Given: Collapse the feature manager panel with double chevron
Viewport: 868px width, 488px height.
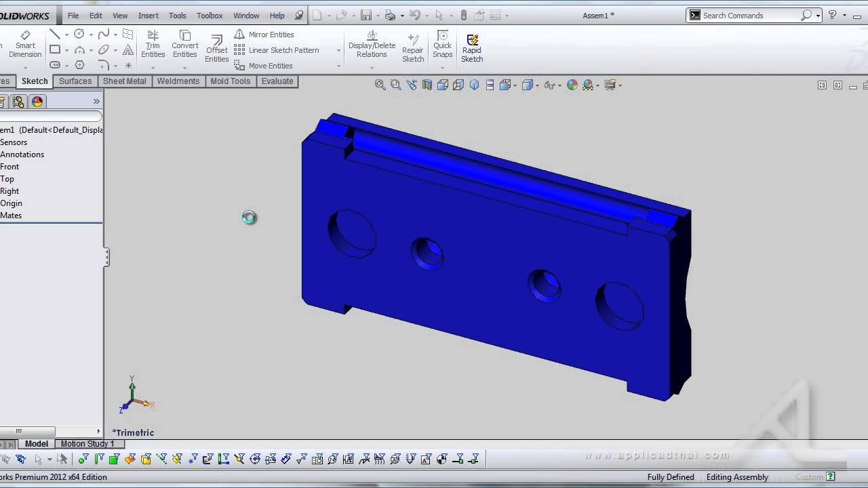Looking at the screenshot, I should point(96,102).
